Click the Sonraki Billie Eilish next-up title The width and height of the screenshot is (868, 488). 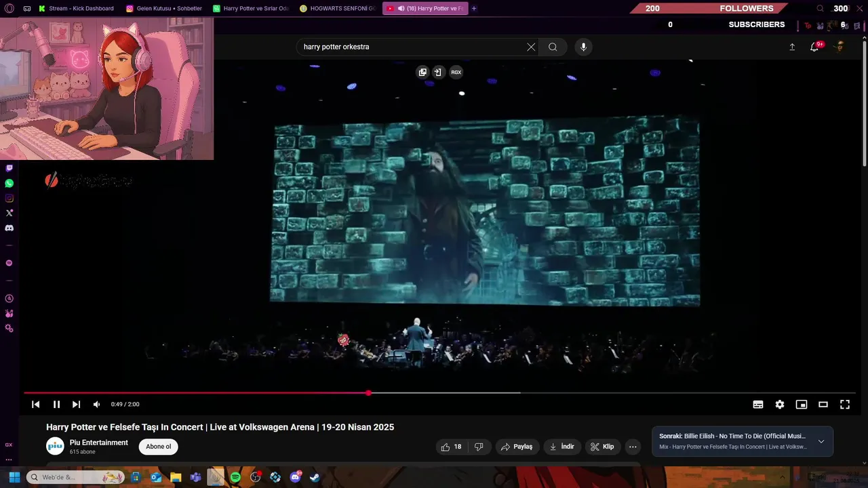[x=732, y=436]
